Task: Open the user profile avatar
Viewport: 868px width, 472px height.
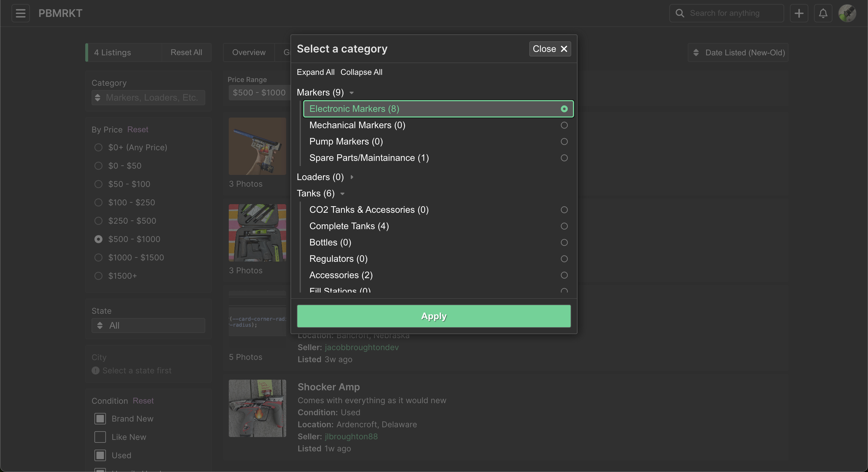Action: [x=847, y=13]
